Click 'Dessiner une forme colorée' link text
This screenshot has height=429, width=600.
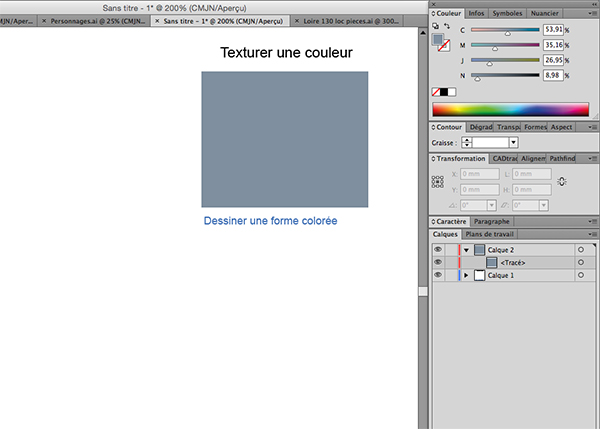(270, 220)
